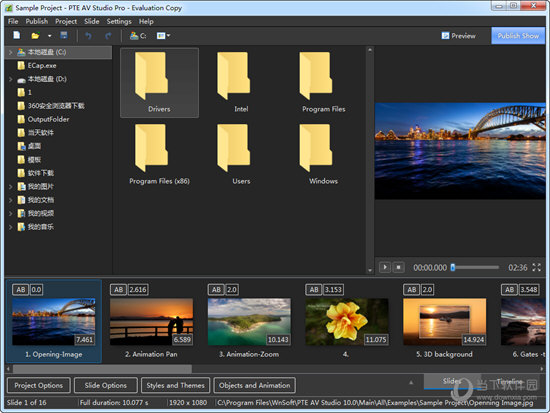Select the 桌面 tree item

pyautogui.click(x=29, y=146)
